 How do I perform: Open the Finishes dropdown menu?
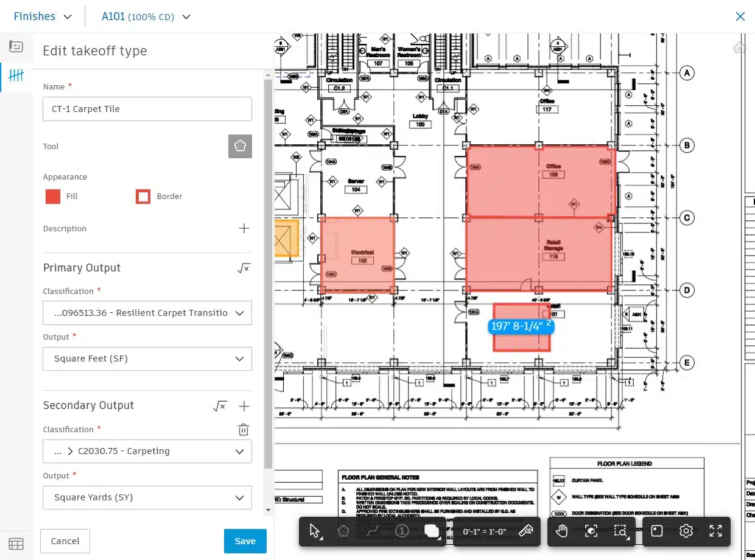pyautogui.click(x=41, y=16)
